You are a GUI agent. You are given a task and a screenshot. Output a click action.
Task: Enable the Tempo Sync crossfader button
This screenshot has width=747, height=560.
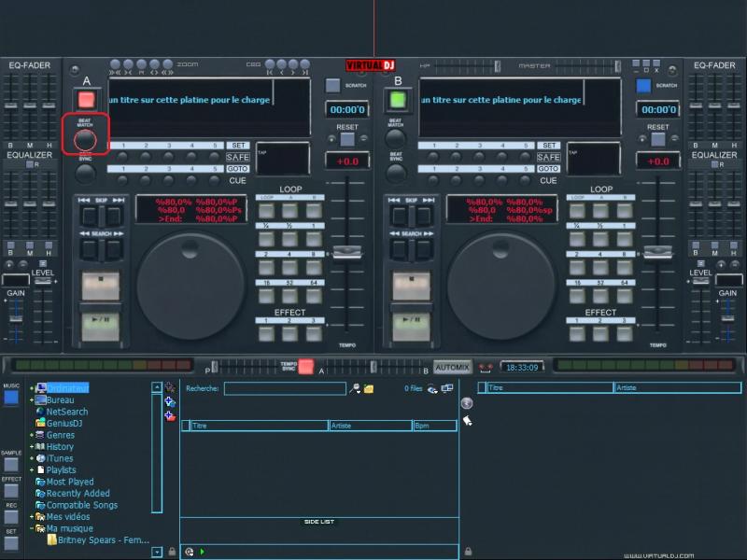[305, 367]
